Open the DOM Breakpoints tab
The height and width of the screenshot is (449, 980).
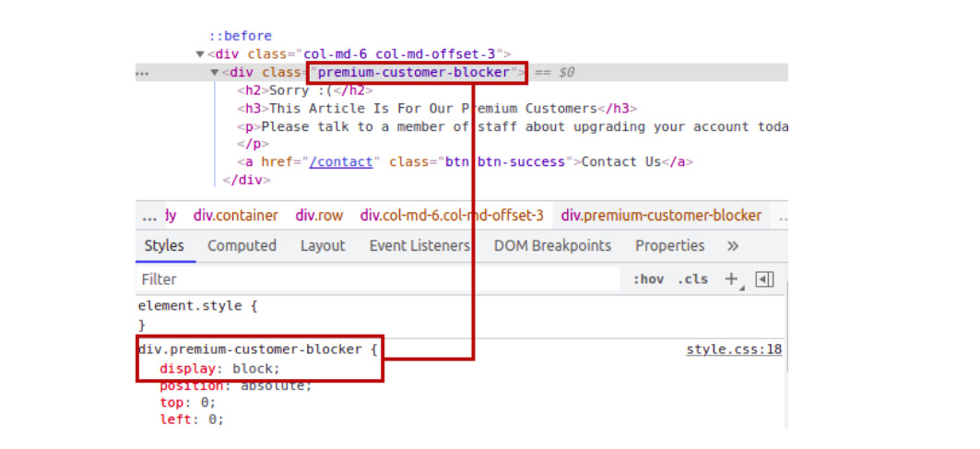[x=552, y=246]
